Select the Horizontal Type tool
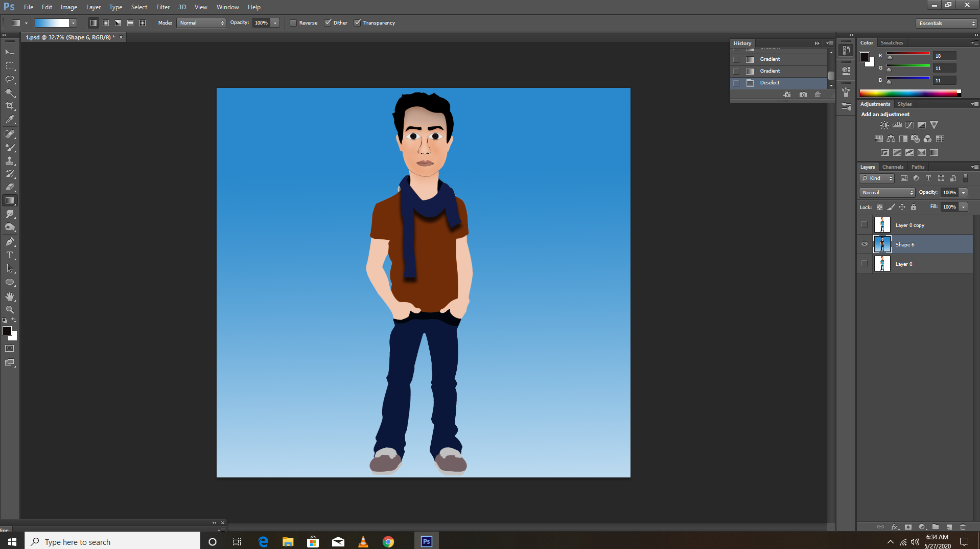 pos(10,255)
